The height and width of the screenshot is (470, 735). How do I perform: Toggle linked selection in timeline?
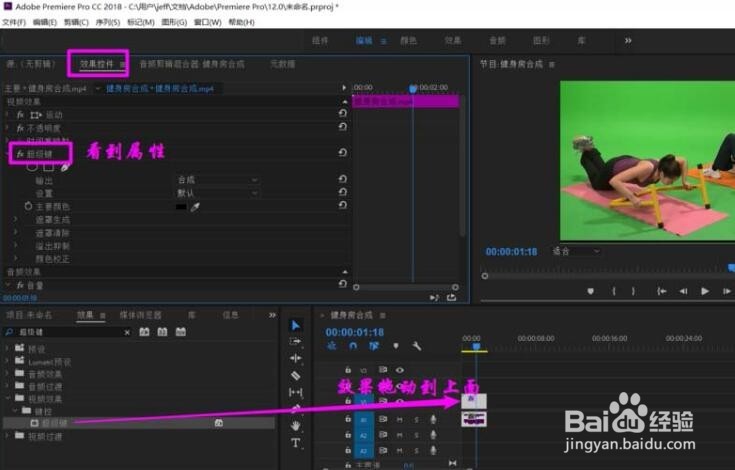coord(374,346)
